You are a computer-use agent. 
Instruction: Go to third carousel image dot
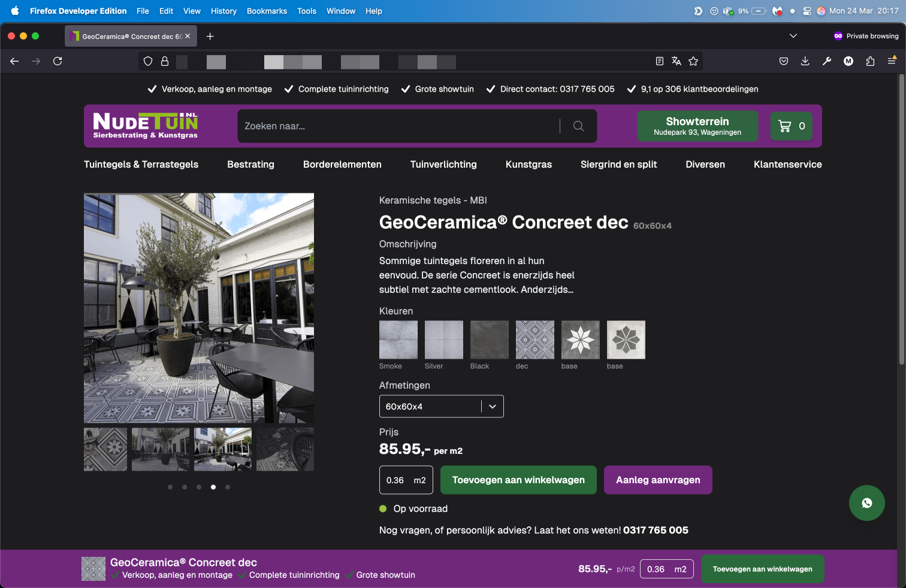199,487
